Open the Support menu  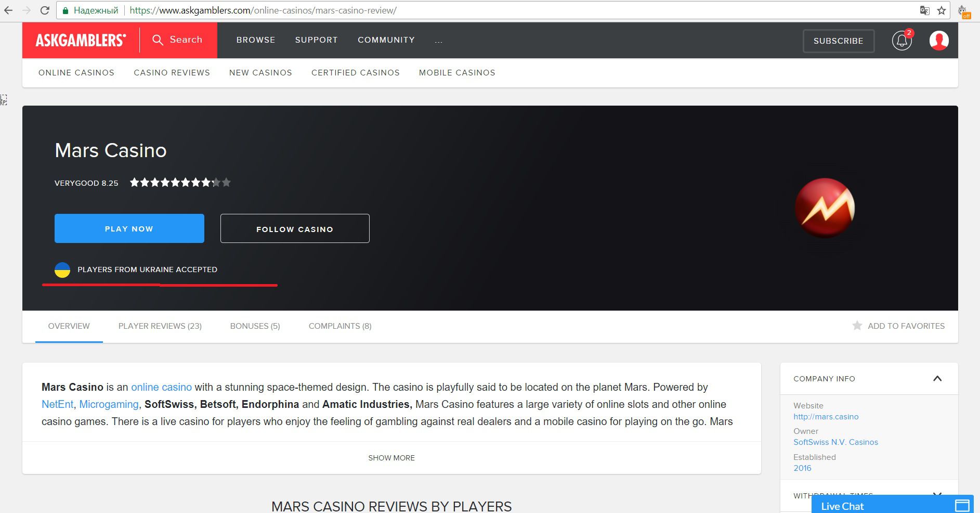[x=317, y=40]
